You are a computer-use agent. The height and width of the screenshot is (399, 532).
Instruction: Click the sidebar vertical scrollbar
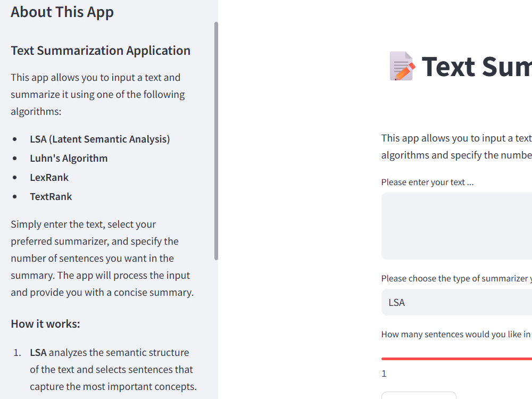(x=216, y=141)
